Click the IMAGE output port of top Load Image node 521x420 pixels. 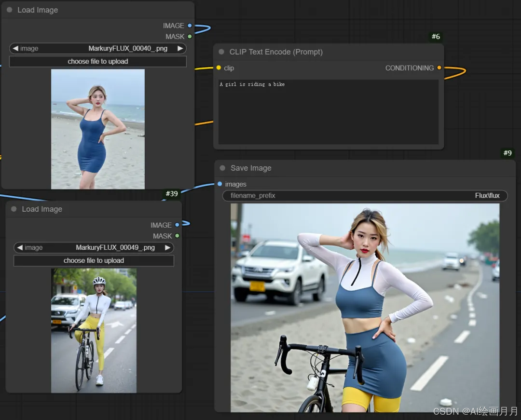click(x=190, y=26)
